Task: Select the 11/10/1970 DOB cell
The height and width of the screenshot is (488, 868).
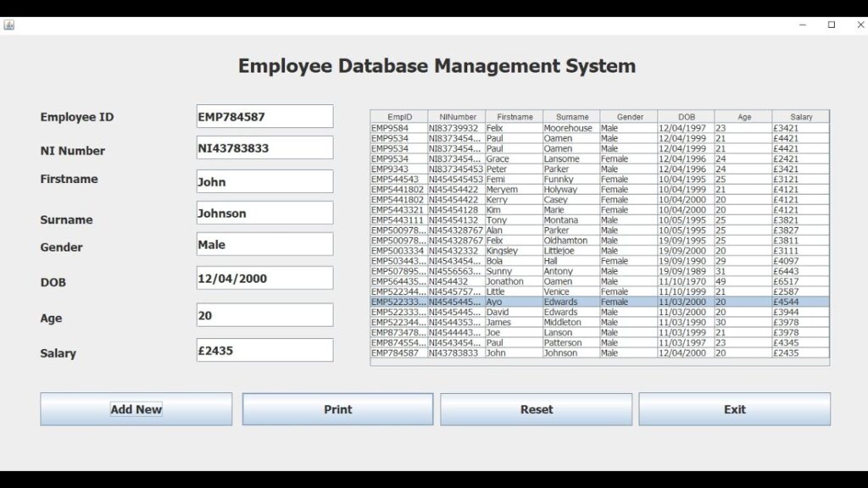Action: click(687, 281)
